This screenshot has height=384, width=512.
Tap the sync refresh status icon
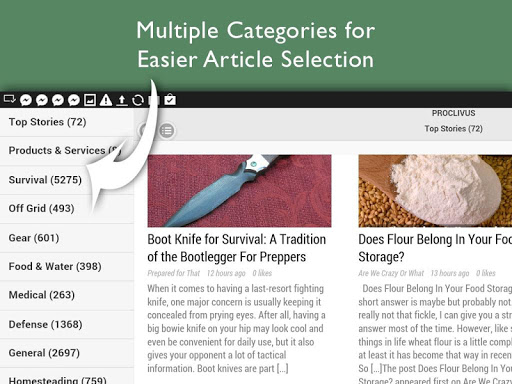tap(138, 100)
